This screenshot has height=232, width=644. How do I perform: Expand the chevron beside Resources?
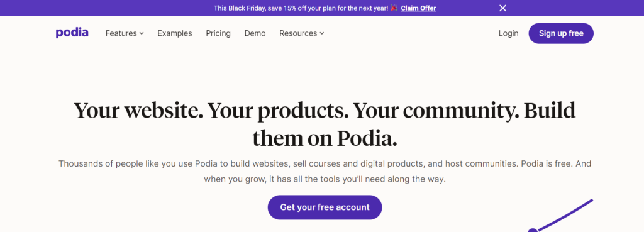(321, 34)
